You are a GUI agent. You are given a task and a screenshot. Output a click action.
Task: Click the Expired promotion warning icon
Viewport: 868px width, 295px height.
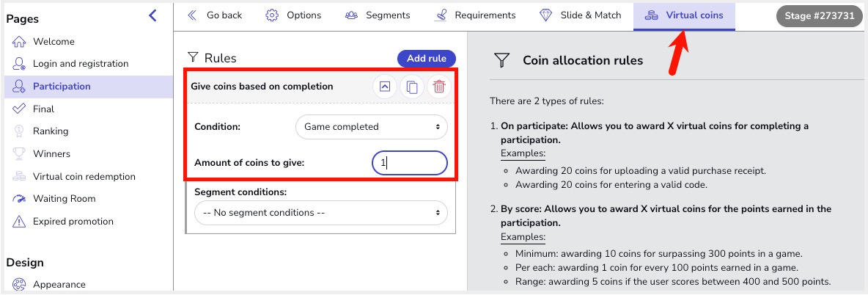click(19, 222)
